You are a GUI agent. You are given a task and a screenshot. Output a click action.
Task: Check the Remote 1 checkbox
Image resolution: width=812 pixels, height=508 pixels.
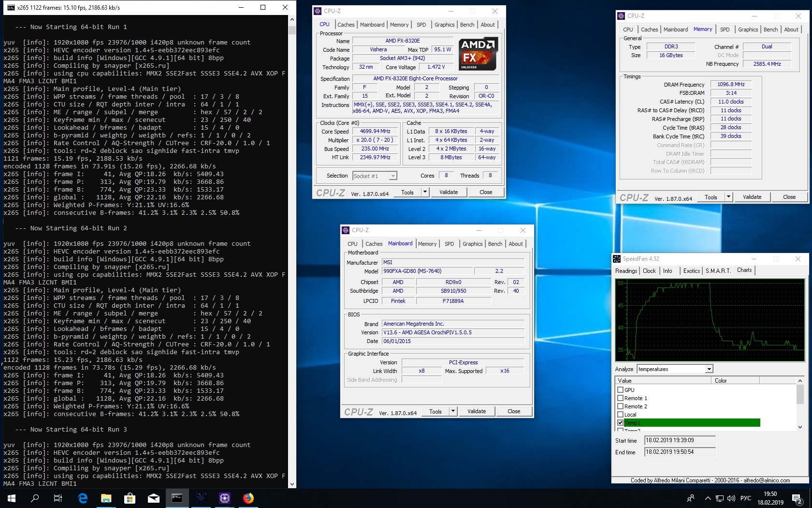(x=620, y=398)
